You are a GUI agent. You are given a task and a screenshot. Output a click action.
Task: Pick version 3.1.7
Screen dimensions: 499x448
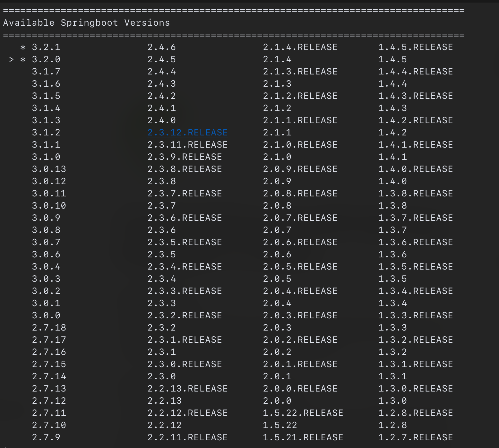click(x=46, y=72)
